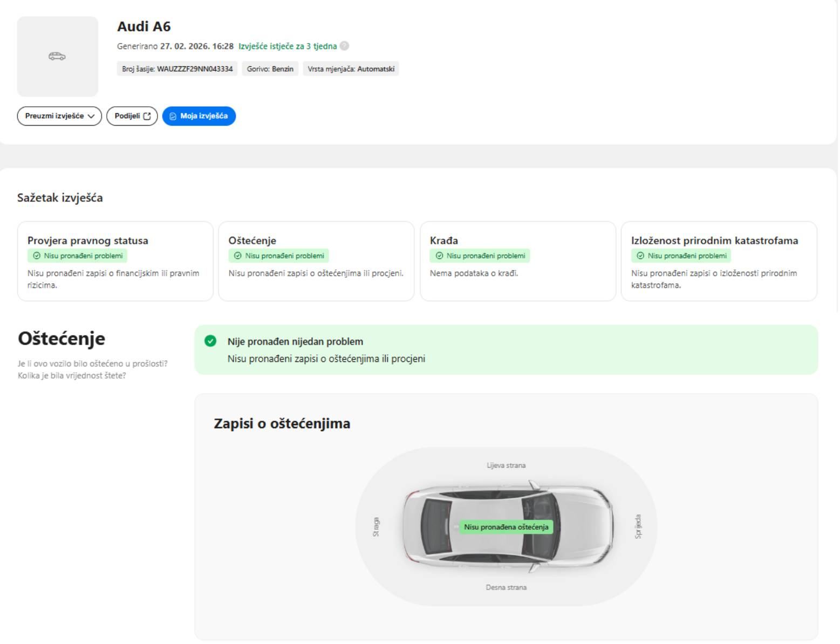The image size is (840, 644).
Task: Click the Broj šasije VIN tag
Action: coord(177,69)
